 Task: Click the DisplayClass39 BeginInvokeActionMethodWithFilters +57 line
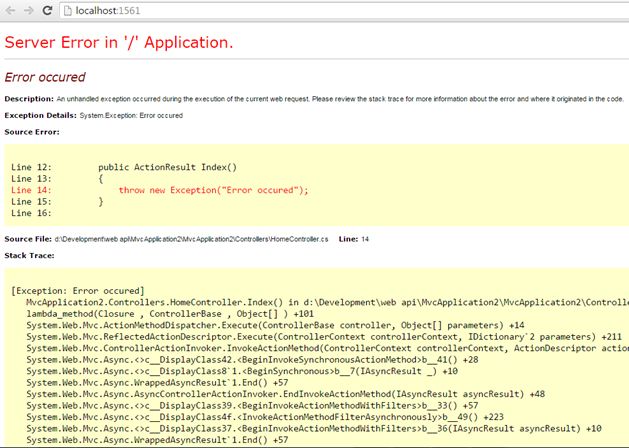pos(252,405)
